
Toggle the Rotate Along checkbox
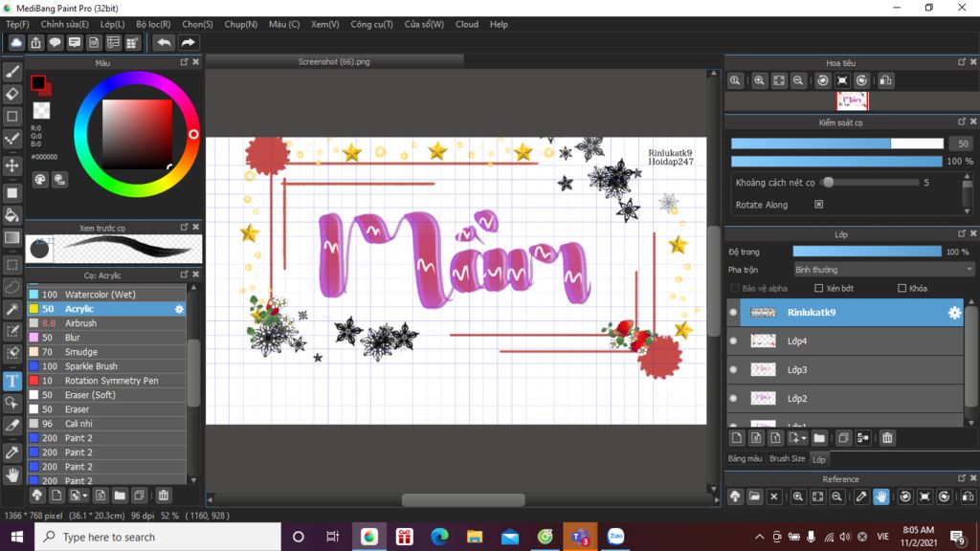click(819, 205)
